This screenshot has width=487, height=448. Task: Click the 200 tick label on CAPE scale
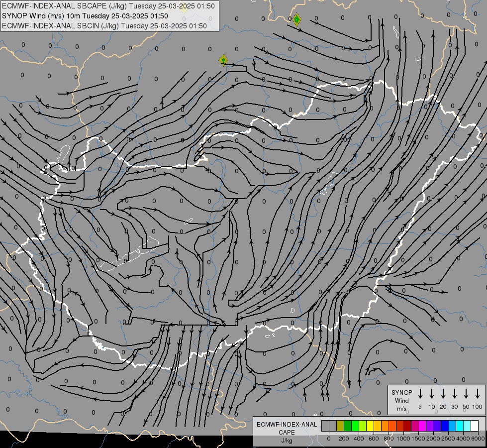point(344,439)
